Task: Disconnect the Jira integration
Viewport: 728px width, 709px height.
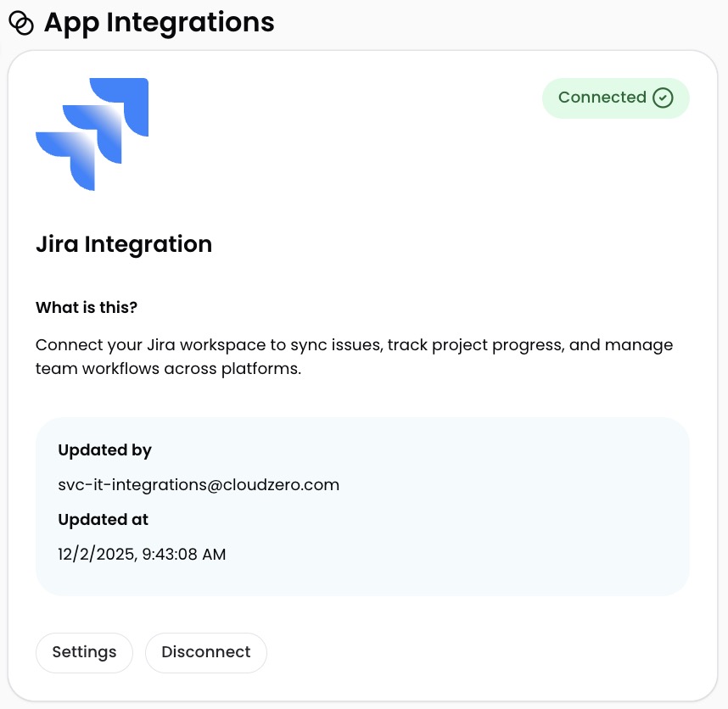Action: tap(206, 652)
